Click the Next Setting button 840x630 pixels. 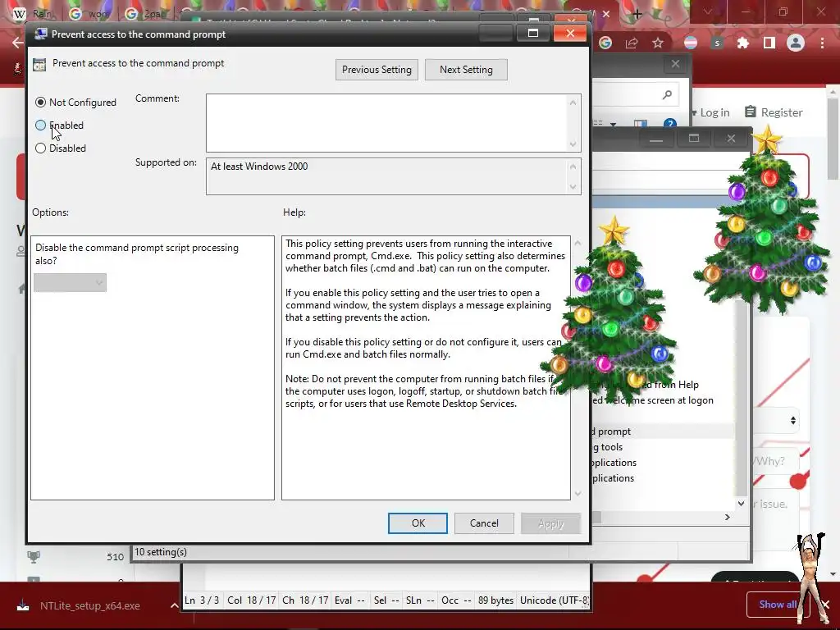click(x=466, y=70)
